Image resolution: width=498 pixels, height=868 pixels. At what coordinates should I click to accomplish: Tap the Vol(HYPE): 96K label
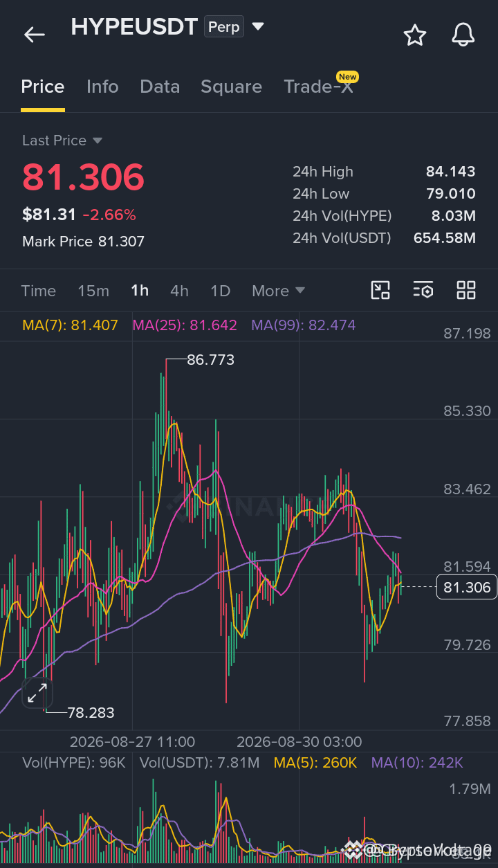[74, 763]
